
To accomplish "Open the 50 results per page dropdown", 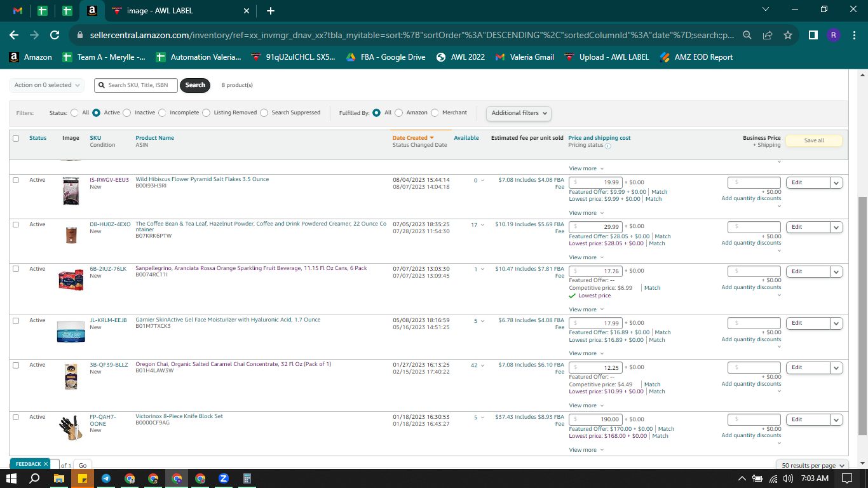I will [x=812, y=466].
